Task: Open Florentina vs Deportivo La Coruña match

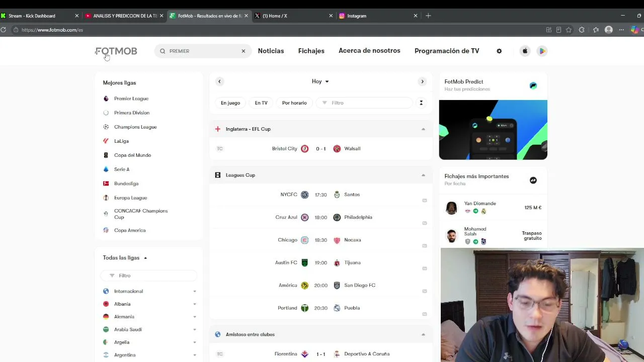Action: click(x=320, y=354)
